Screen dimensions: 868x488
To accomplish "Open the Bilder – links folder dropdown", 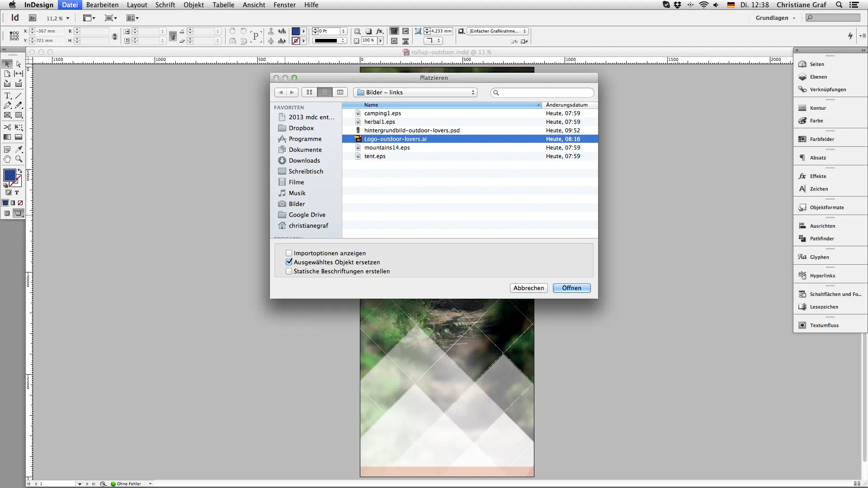I will point(415,92).
